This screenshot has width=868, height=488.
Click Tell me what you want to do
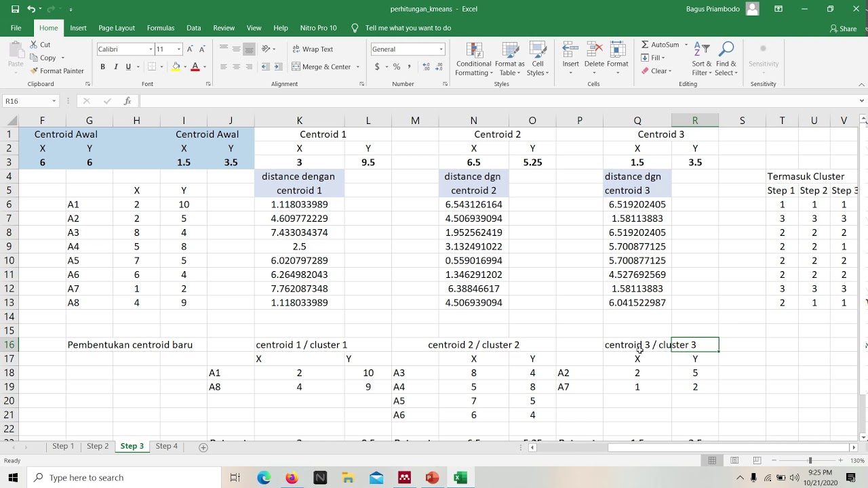[x=401, y=28]
